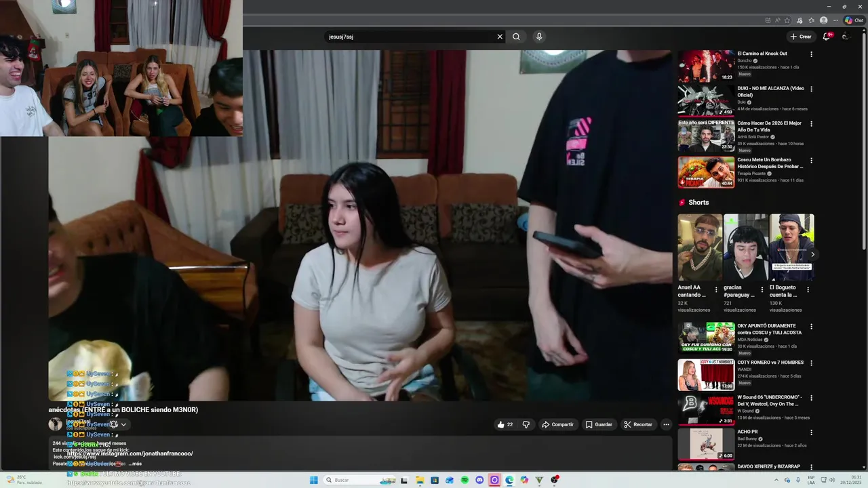Image resolution: width=868 pixels, height=488 pixels.
Task: Open Edge favorites list icon
Action: tap(812, 20)
